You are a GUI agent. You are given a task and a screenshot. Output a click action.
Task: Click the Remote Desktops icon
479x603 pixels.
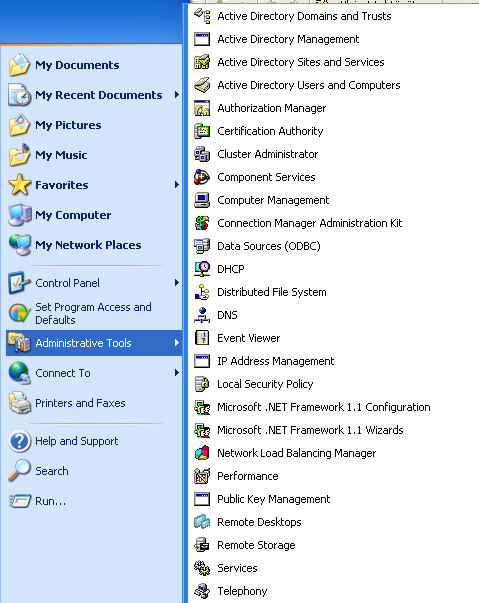[x=202, y=522]
